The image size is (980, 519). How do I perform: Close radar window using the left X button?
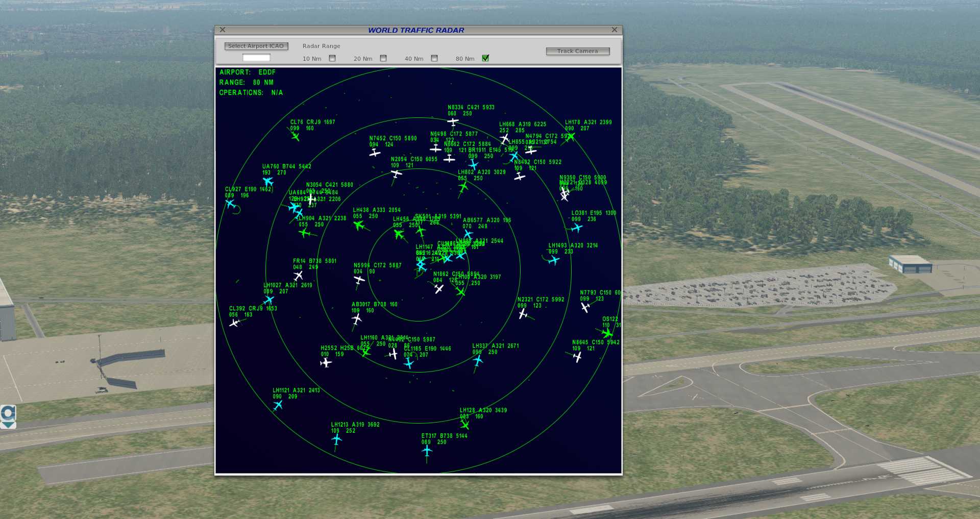pos(223,30)
